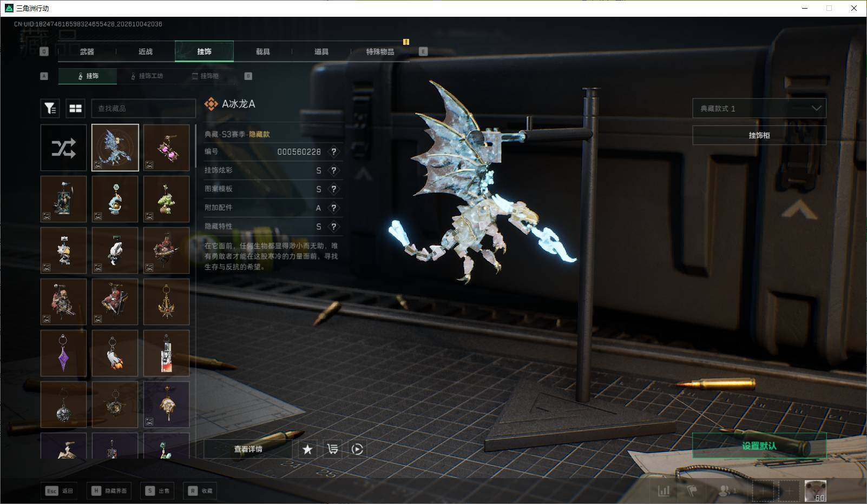The height and width of the screenshot is (504, 867).
Task: Switch to the 道具 tab
Action: point(321,51)
